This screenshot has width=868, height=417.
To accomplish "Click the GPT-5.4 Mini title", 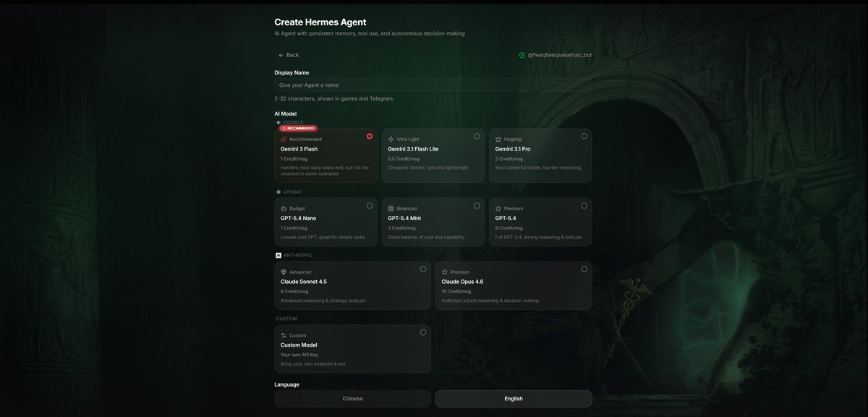I will tap(404, 218).
